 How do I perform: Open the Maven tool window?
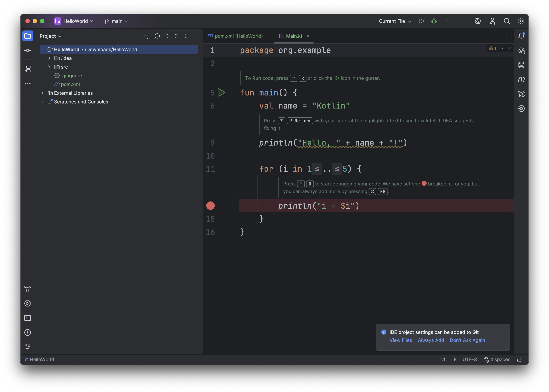pyautogui.click(x=521, y=79)
